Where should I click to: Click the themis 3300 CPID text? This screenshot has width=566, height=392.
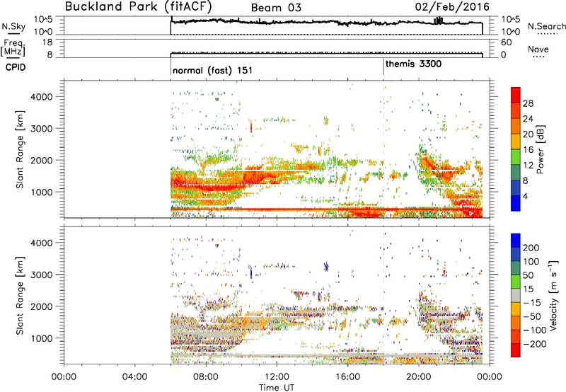413,64
